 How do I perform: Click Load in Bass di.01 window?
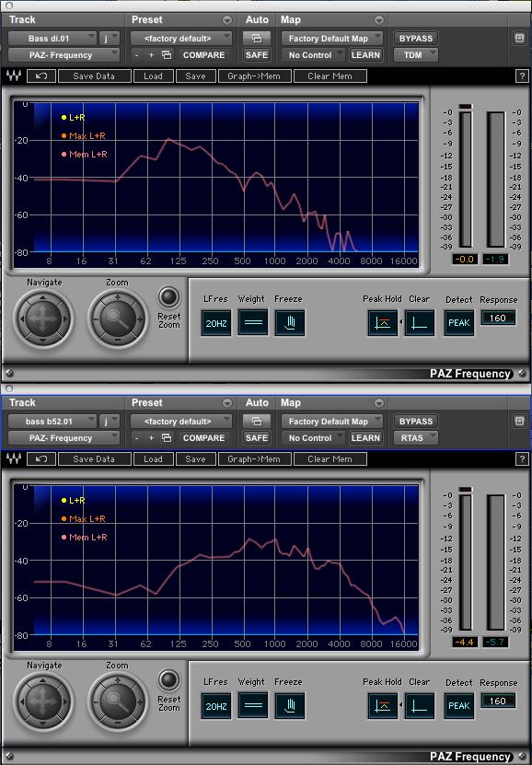point(153,76)
